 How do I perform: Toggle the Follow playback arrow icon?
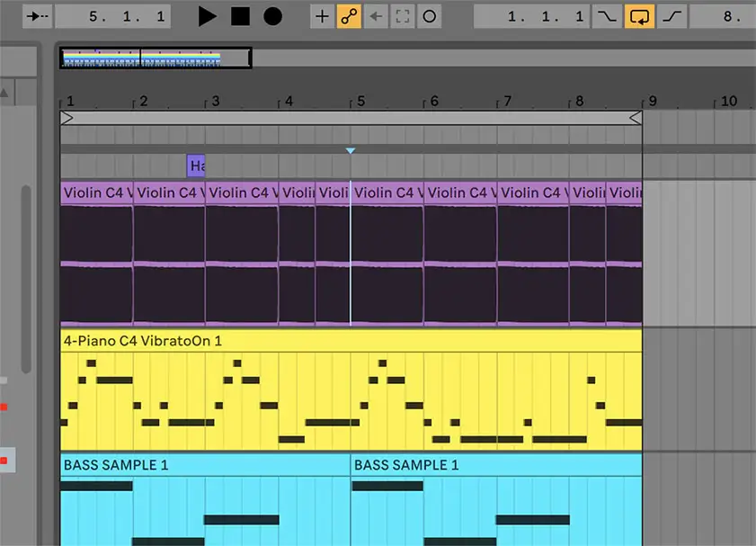tap(37, 16)
